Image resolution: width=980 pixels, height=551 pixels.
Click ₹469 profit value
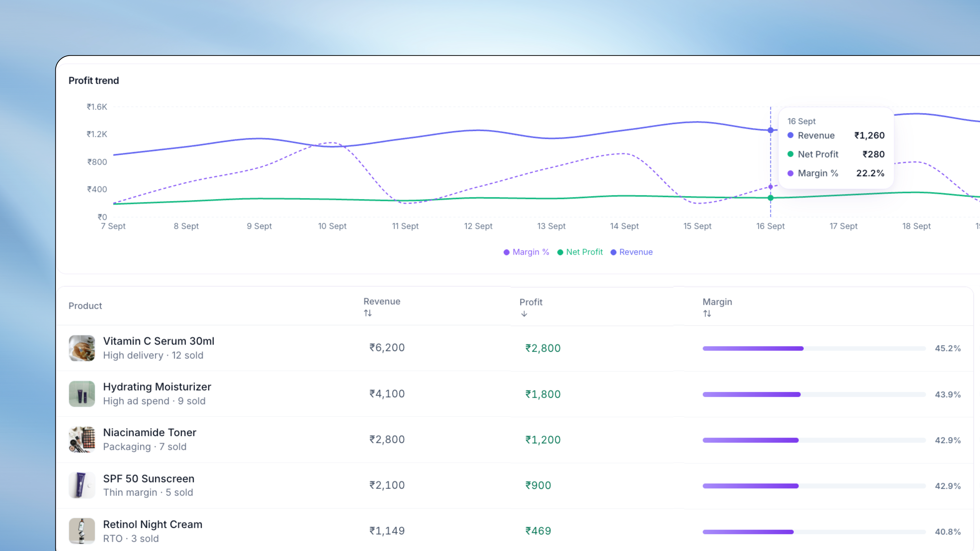pyautogui.click(x=538, y=531)
